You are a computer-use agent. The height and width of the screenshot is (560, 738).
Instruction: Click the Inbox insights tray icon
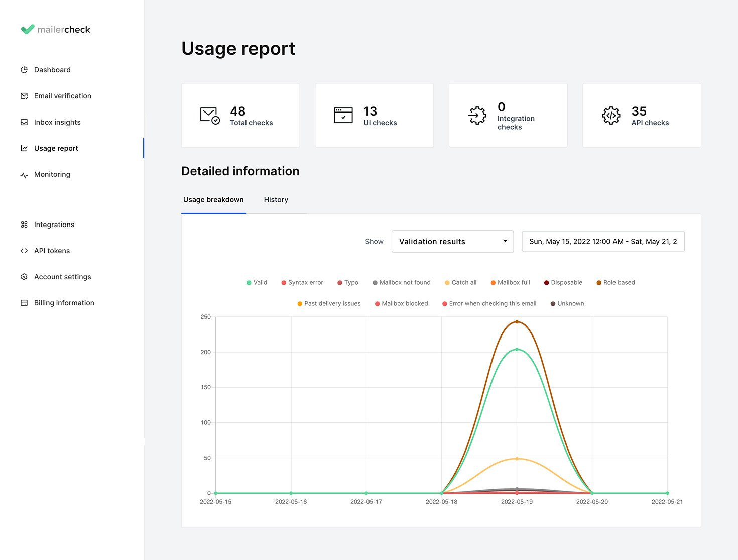[24, 122]
